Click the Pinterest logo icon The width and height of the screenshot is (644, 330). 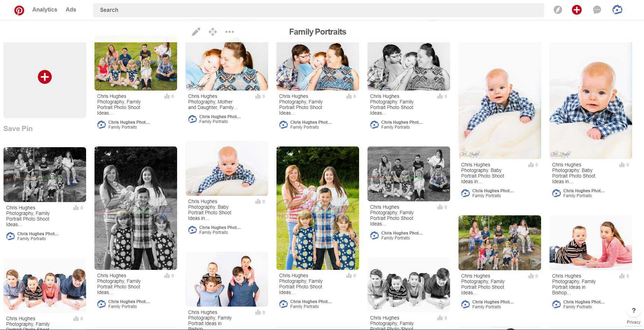[19, 10]
